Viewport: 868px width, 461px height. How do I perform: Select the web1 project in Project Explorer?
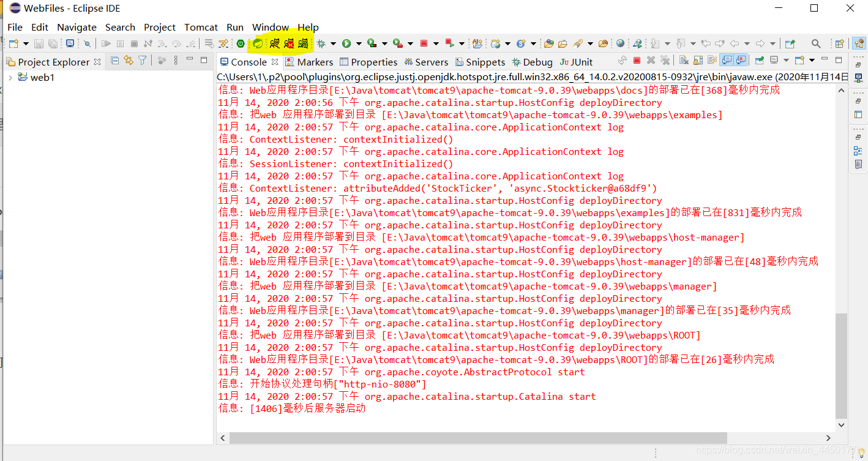tap(42, 78)
